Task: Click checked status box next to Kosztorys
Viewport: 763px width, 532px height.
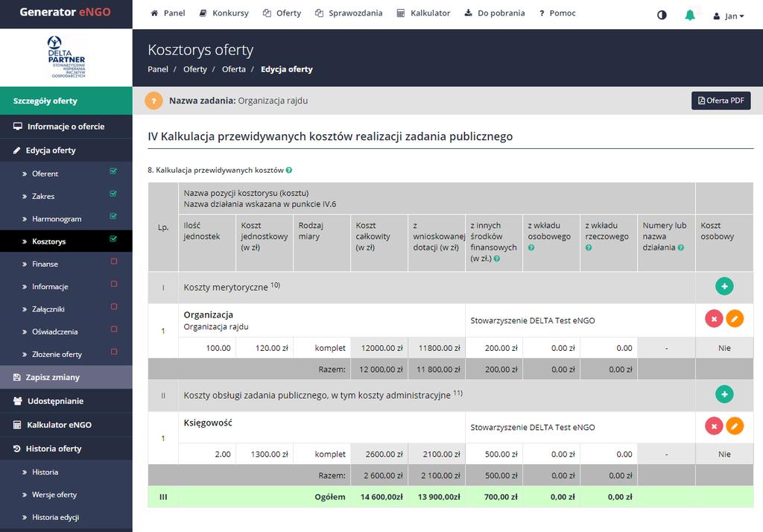Action: click(x=113, y=238)
